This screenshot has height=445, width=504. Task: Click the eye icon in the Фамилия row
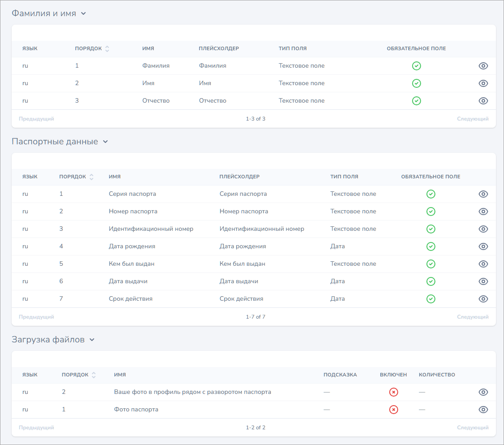pos(483,66)
